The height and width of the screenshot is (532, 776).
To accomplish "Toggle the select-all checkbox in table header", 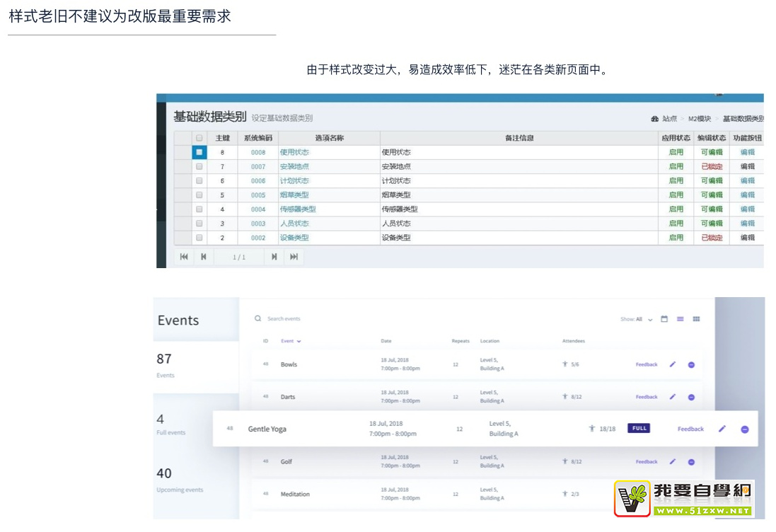I will [199, 138].
